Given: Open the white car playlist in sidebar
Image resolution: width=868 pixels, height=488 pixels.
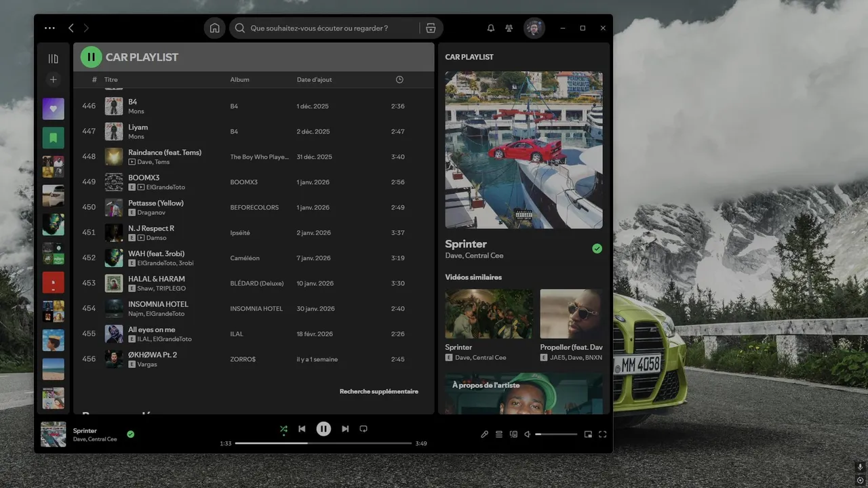Looking at the screenshot, I should click(x=54, y=195).
